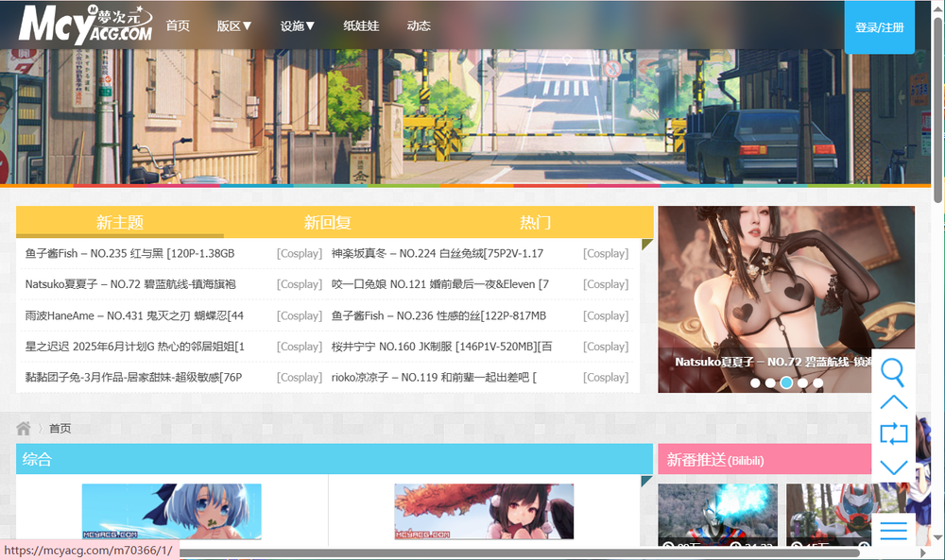Select the second slideshow dot

(770, 383)
